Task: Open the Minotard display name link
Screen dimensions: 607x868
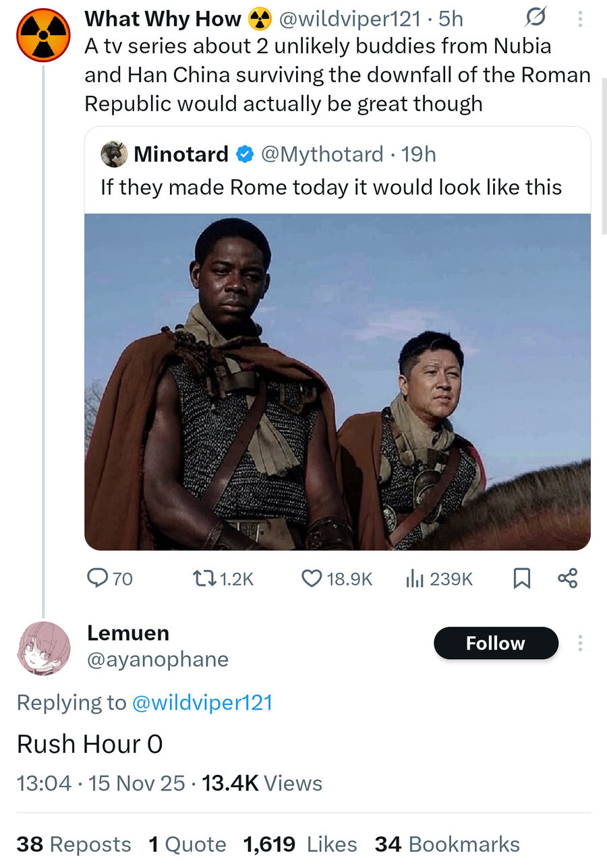Action: coord(181,154)
